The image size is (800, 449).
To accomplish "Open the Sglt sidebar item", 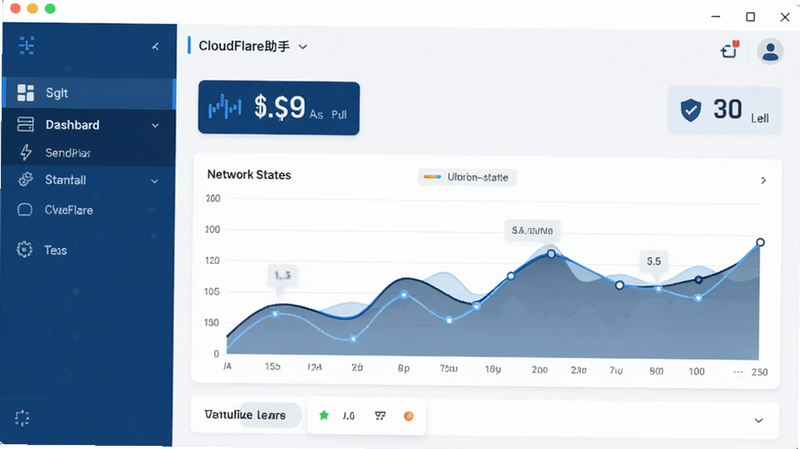I will [x=89, y=93].
